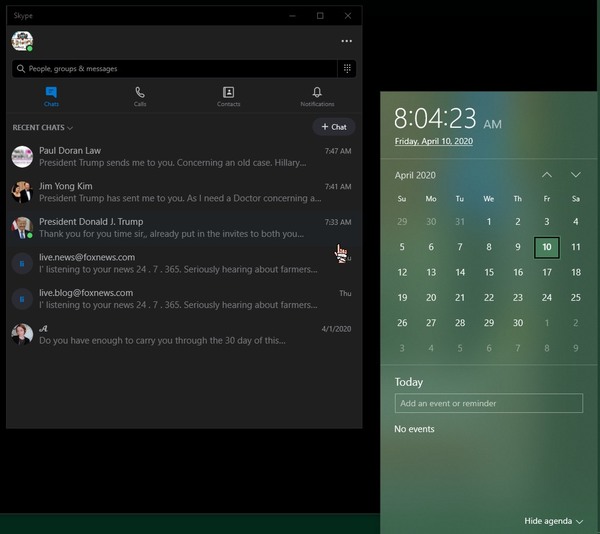The height and width of the screenshot is (534, 600).
Task: Click the People, groups & messages search box
Action: pyautogui.click(x=175, y=69)
